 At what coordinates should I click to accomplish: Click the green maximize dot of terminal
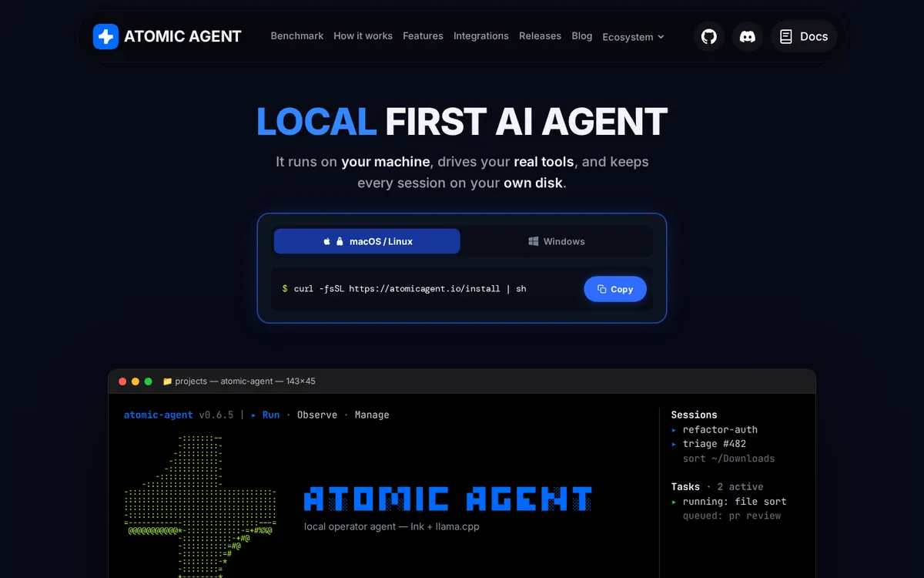pyautogui.click(x=148, y=381)
